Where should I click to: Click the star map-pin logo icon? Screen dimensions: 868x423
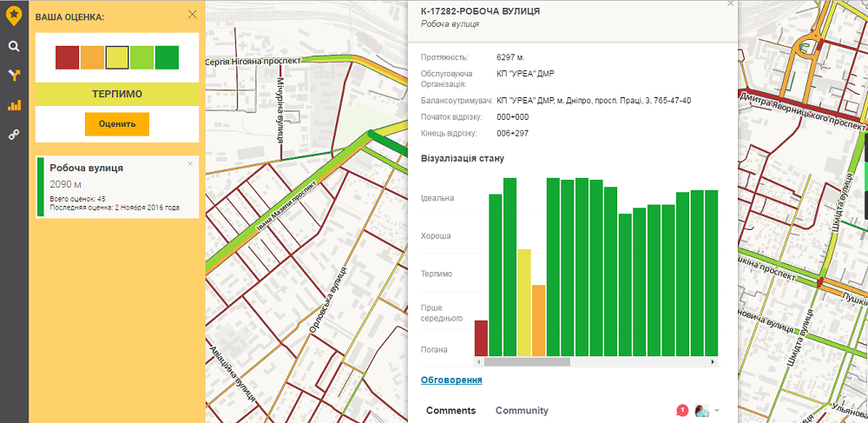click(x=13, y=14)
